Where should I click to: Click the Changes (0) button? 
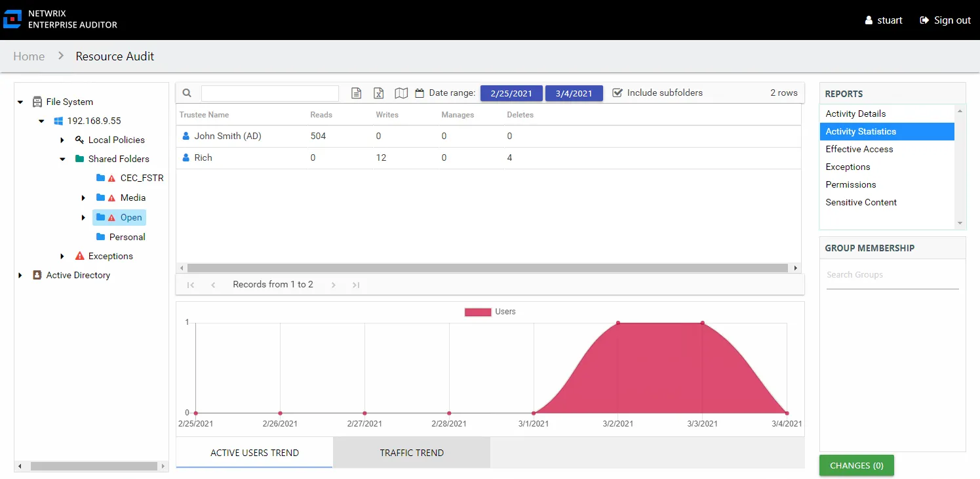[x=857, y=465]
